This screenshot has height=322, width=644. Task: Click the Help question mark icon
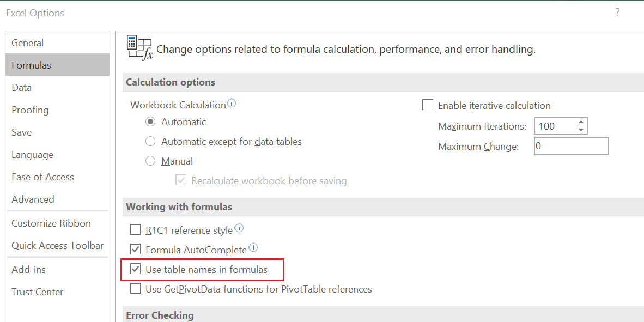click(617, 13)
